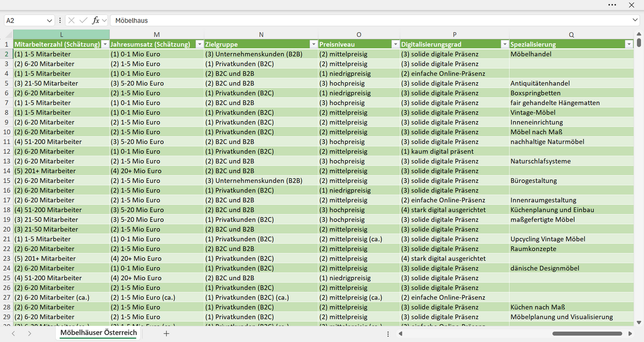The width and height of the screenshot is (644, 342).
Task: Open filter dropdown for Preisniveau column
Action: [396, 44]
